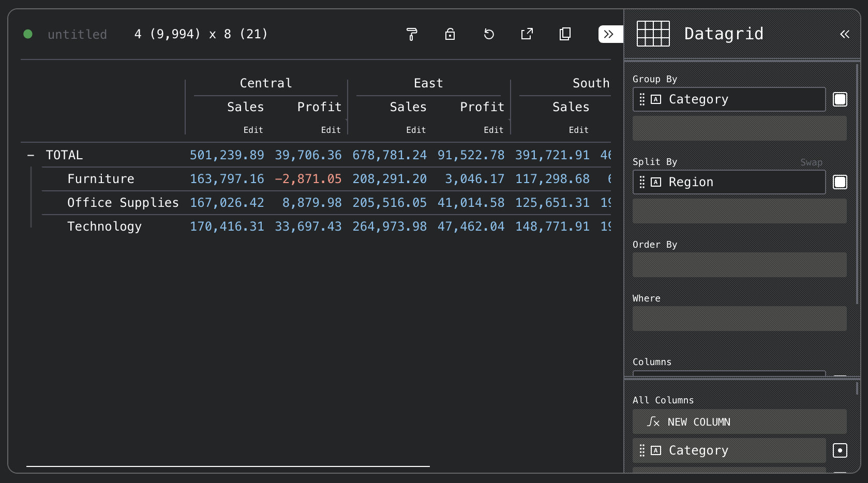Open the Datagrid plugin selector icon

653,34
